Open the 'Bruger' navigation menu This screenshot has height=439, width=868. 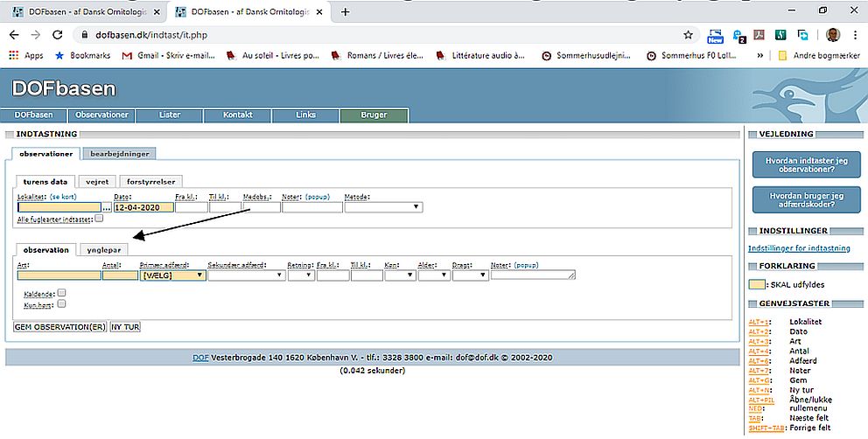pos(374,115)
